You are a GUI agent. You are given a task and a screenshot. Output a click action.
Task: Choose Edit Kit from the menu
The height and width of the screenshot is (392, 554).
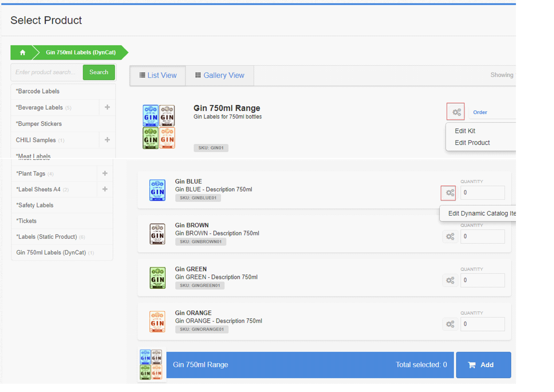coord(465,131)
